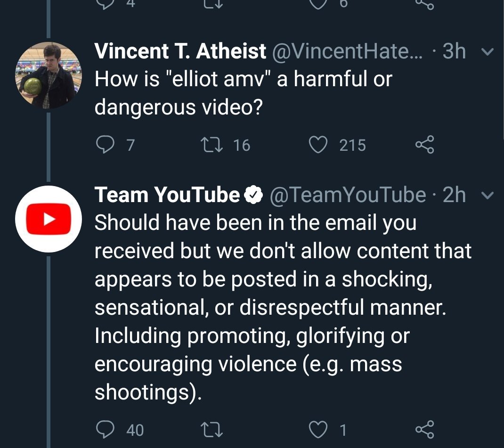Open Team YouTube's avatar logo
The image size is (504, 448).
pyautogui.click(x=49, y=219)
